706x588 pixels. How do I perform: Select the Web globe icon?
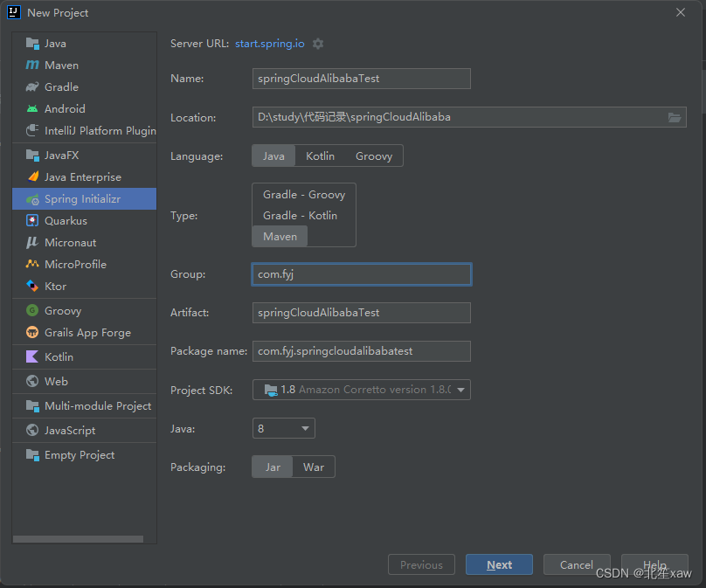[32, 381]
